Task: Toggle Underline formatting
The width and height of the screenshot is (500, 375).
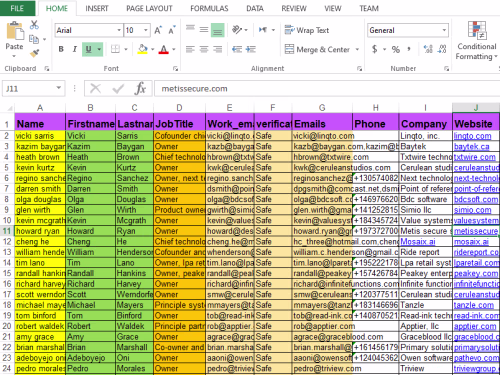Action: 88,49
